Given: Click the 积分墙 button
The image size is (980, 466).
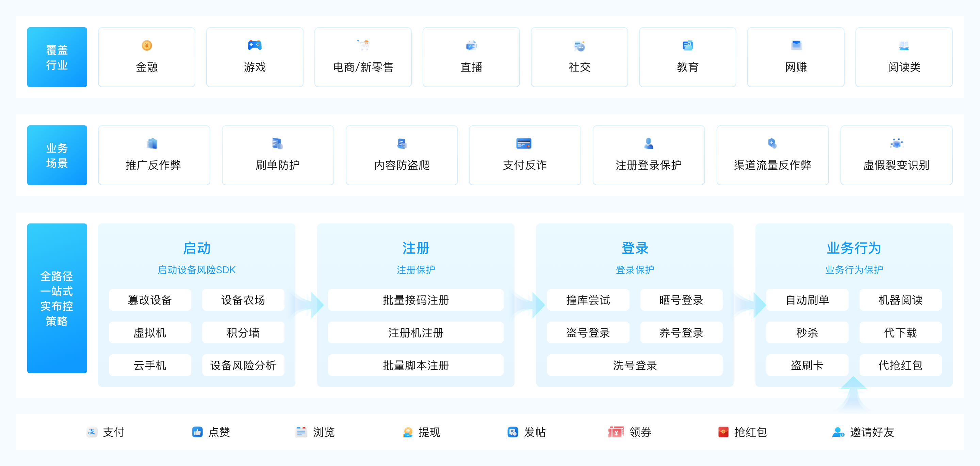Looking at the screenshot, I should pyautogui.click(x=243, y=333).
